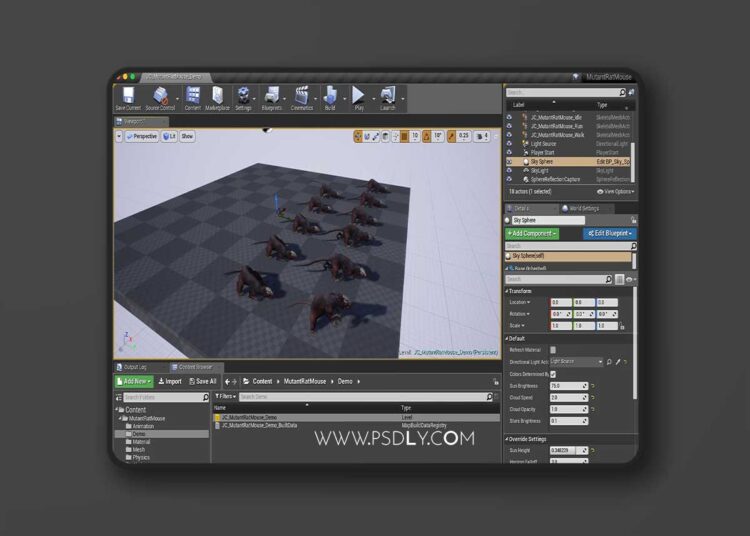The width and height of the screenshot is (750, 536).
Task: Click surface snapping icon in viewport toolbar
Action: pos(396,137)
